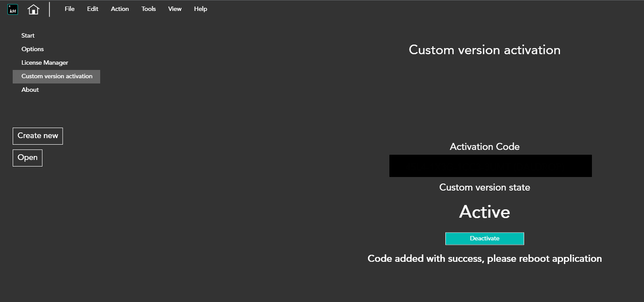Click the Deactivate button
644x302 pixels.
pos(484,239)
